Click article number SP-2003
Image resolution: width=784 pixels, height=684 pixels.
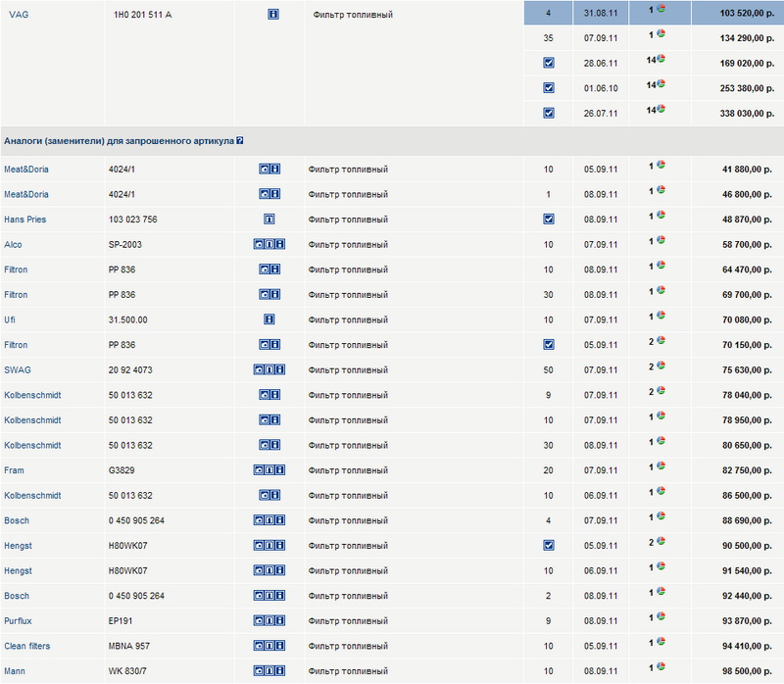pos(125,245)
